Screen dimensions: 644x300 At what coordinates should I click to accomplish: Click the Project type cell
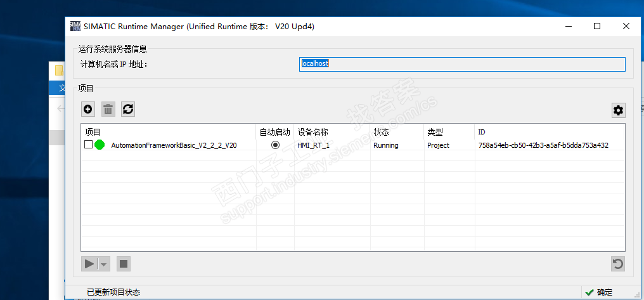coord(438,145)
